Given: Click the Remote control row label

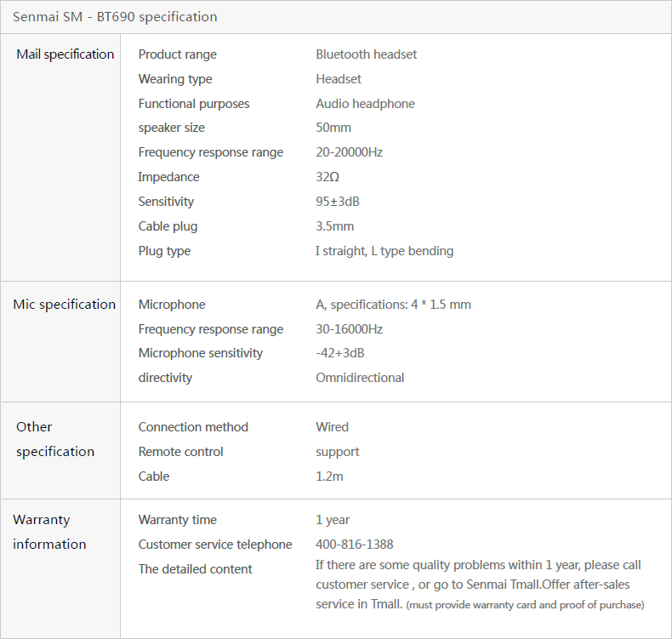Looking at the screenshot, I should (181, 452).
